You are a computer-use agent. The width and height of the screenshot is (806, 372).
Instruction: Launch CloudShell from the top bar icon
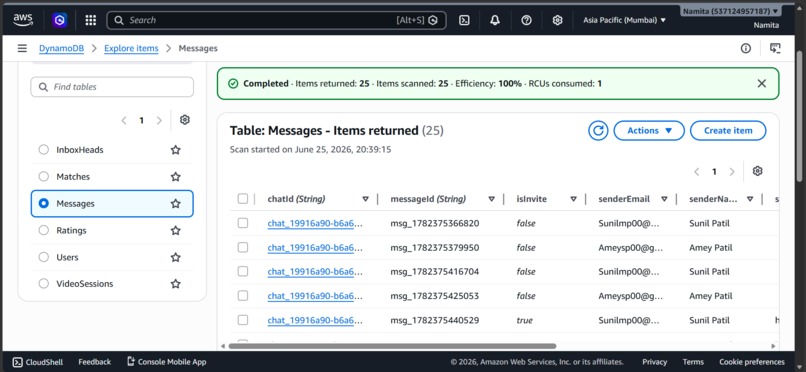464,20
